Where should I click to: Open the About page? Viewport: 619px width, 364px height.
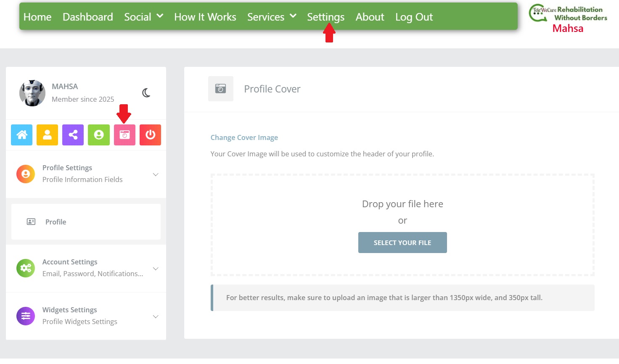click(x=370, y=17)
